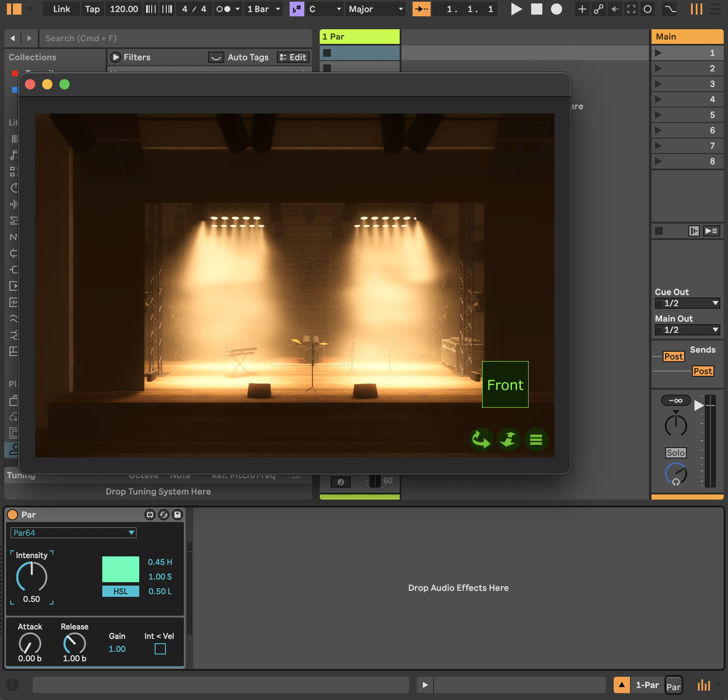The height and width of the screenshot is (700, 728).
Task: Click the Gain 1.00 value
Action: [117, 649]
